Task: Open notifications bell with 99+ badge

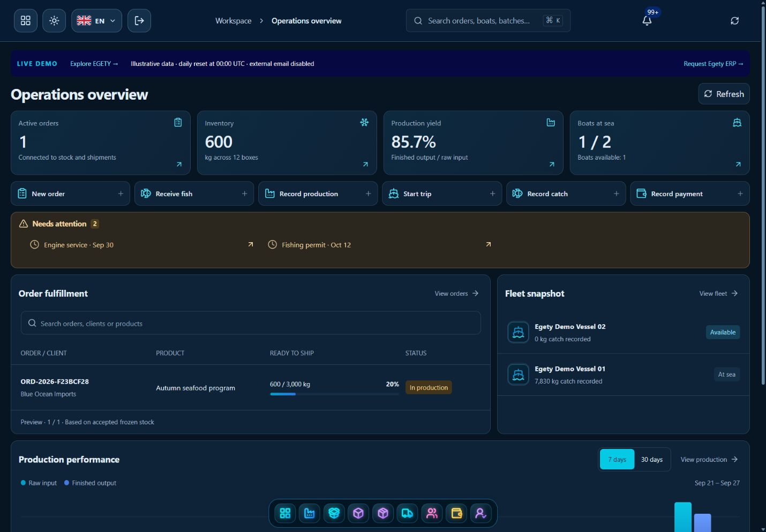Action: pyautogui.click(x=647, y=21)
